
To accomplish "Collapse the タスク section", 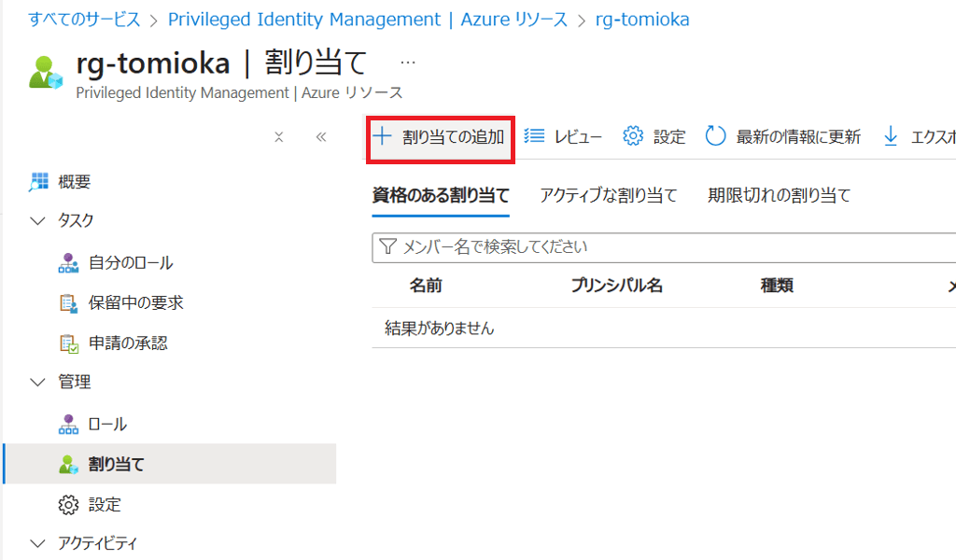I will 38,221.
